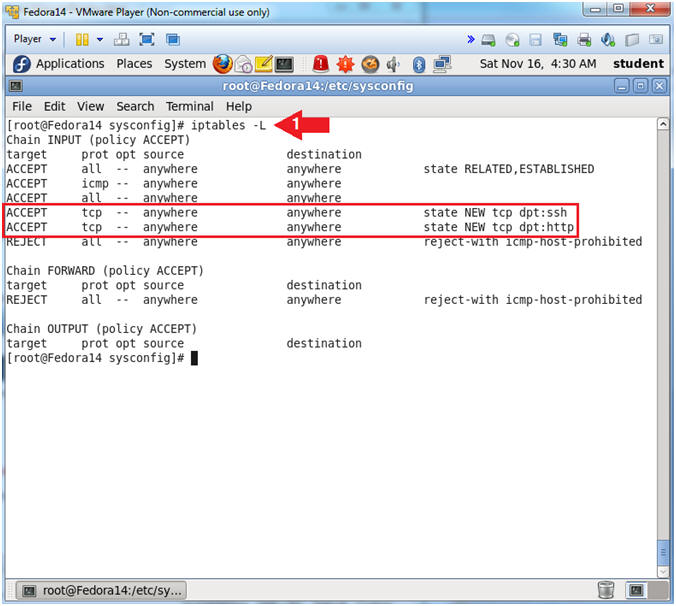Click the Bluetooth panel icon
This screenshot has width=676, height=606.
pyautogui.click(x=419, y=65)
